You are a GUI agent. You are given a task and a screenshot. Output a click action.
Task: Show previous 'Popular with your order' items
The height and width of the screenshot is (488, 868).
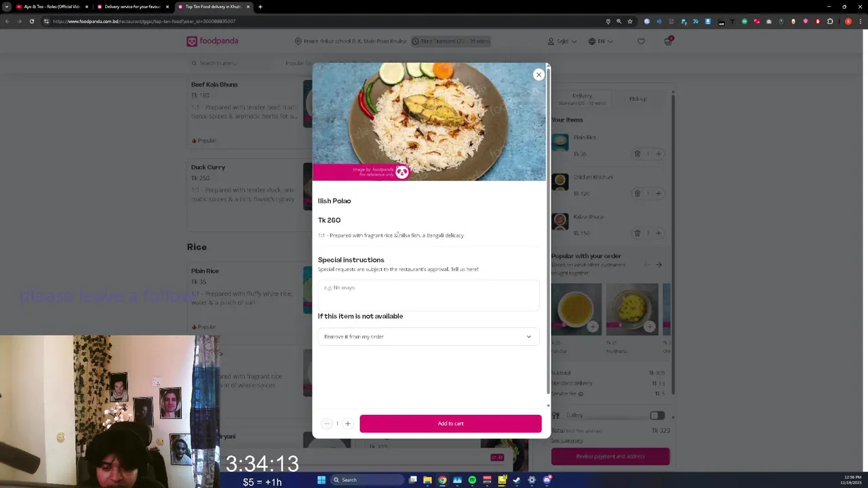pos(646,265)
